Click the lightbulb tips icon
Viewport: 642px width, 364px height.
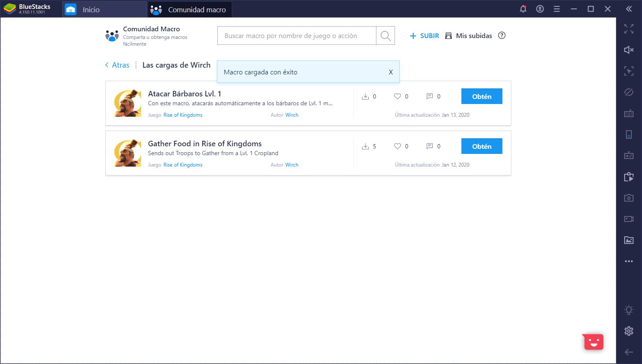(629, 310)
